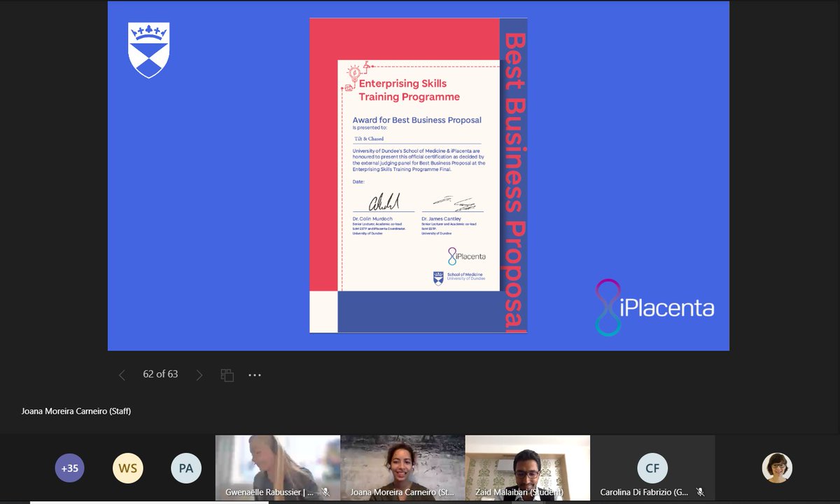Screen dimensions: 840x504
Task: Click 'Carolina Di Fabrizio' name label
Action: pos(644,493)
